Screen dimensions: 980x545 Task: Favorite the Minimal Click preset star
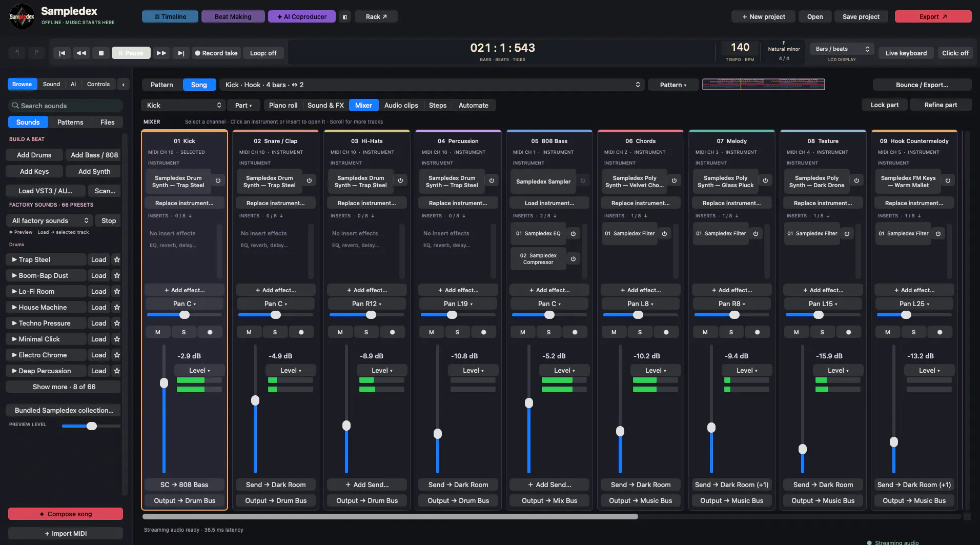point(117,339)
